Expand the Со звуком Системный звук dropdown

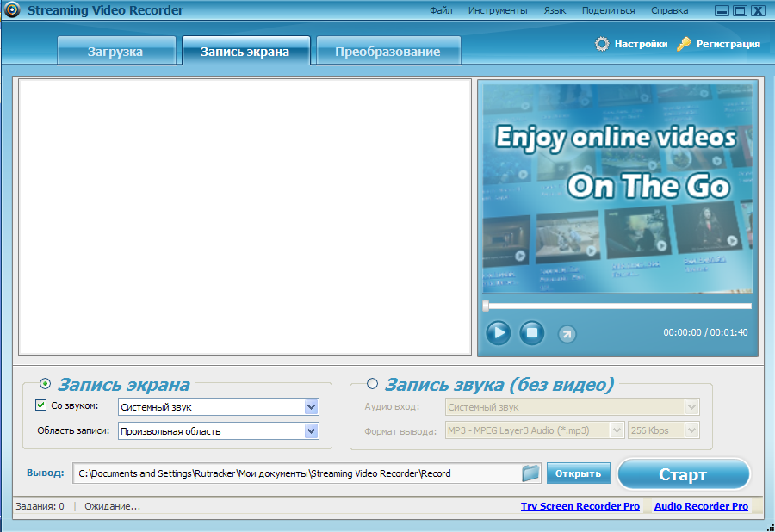[311, 407]
